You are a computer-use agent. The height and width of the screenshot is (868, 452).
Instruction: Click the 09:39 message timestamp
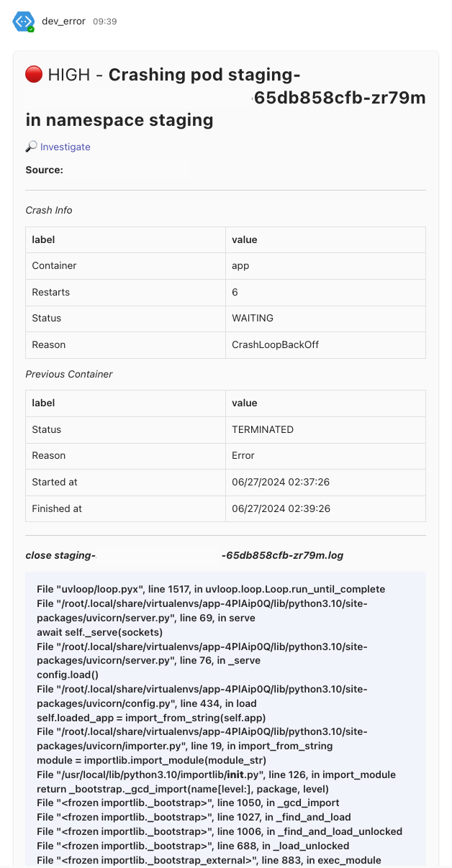point(104,22)
